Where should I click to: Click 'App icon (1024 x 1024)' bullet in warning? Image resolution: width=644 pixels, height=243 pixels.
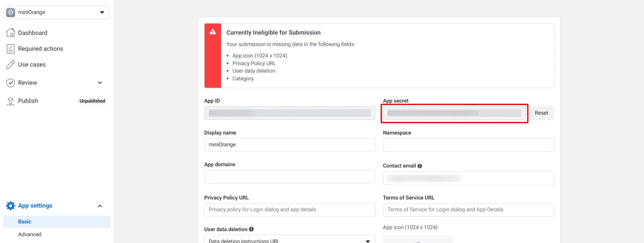pos(260,56)
